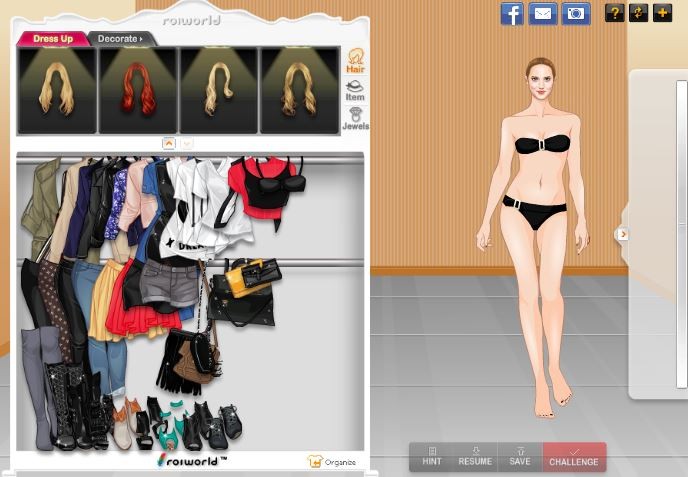
Task: Switch to the Dress Up tab
Action: (x=52, y=39)
